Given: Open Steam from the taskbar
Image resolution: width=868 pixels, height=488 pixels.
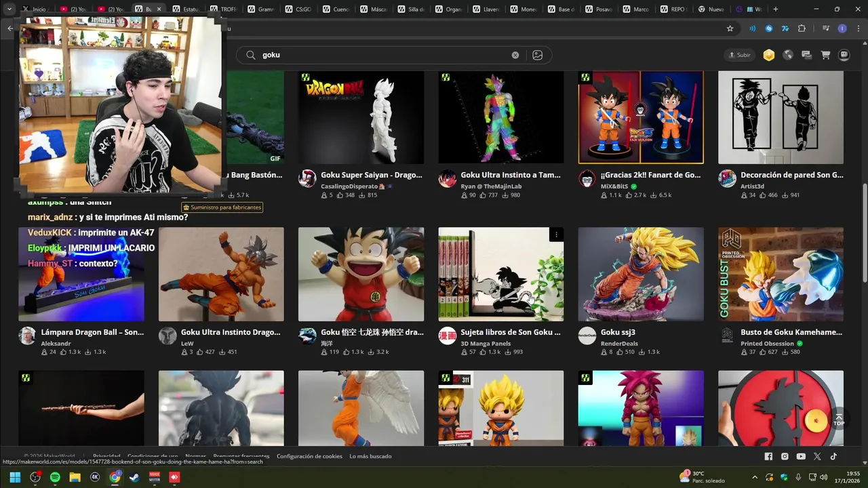Looking at the screenshot, I should 134,477.
